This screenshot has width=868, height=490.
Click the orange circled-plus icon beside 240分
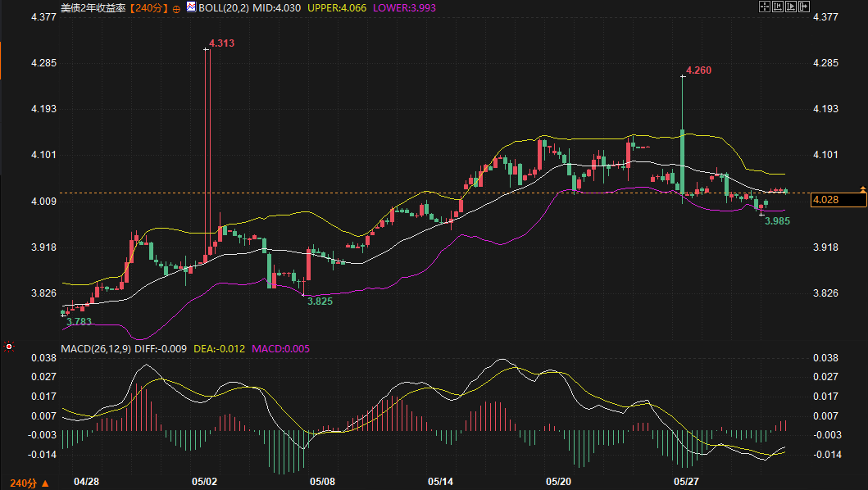tap(176, 9)
